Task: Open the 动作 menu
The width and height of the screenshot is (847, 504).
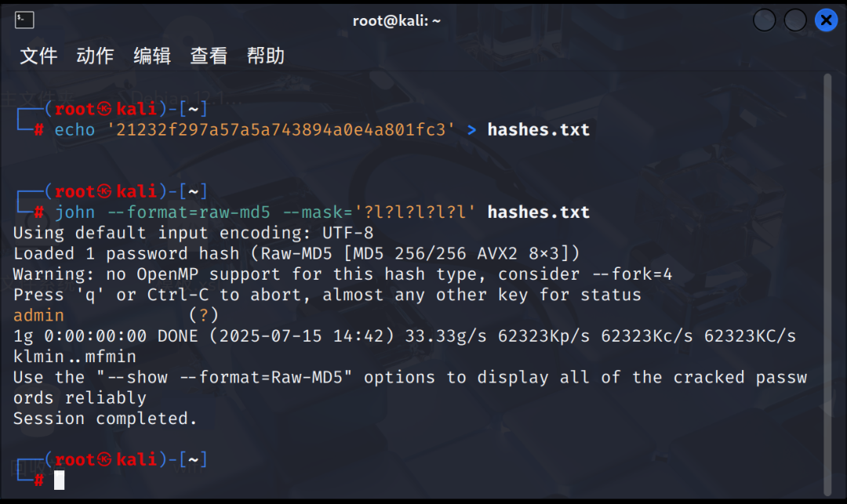Action: pyautogui.click(x=95, y=56)
